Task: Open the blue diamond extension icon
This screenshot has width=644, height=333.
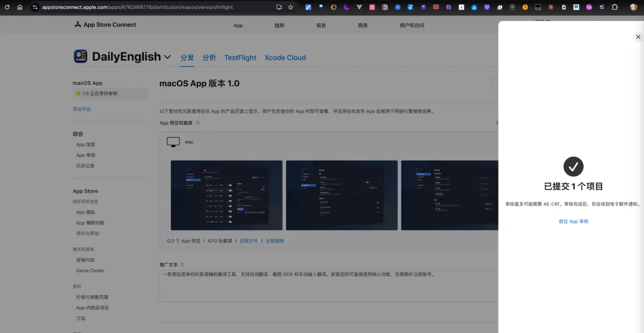Action: click(x=321, y=7)
